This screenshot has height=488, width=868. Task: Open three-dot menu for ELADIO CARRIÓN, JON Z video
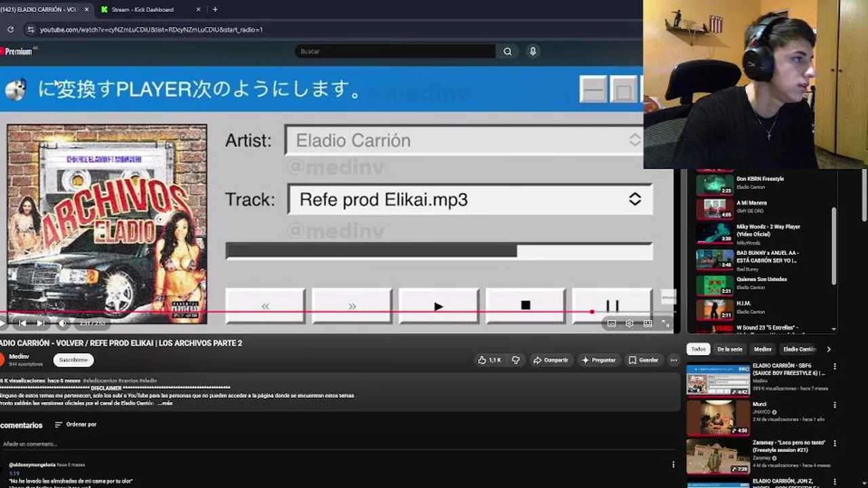pos(835,481)
